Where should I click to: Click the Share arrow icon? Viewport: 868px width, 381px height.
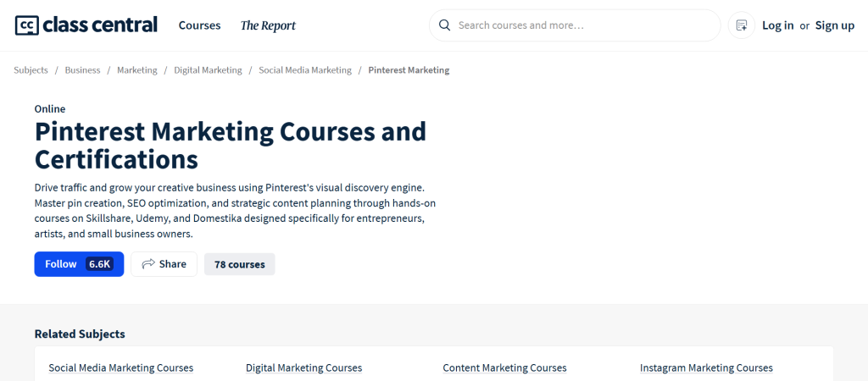point(148,264)
